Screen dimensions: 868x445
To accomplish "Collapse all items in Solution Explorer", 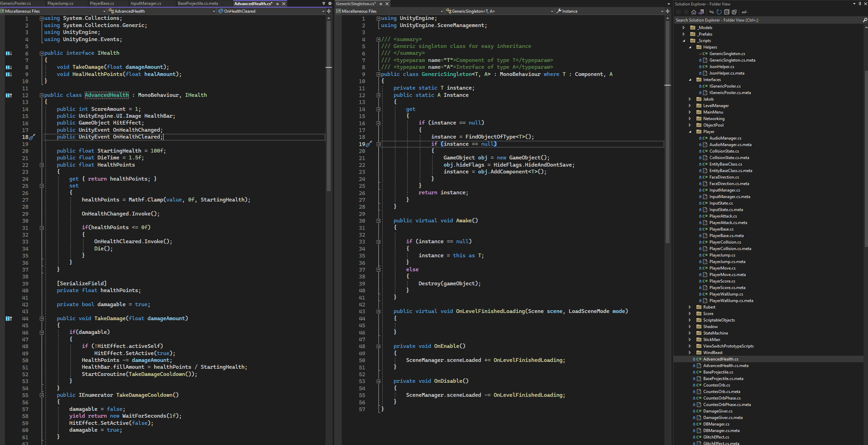I will [x=727, y=12].
